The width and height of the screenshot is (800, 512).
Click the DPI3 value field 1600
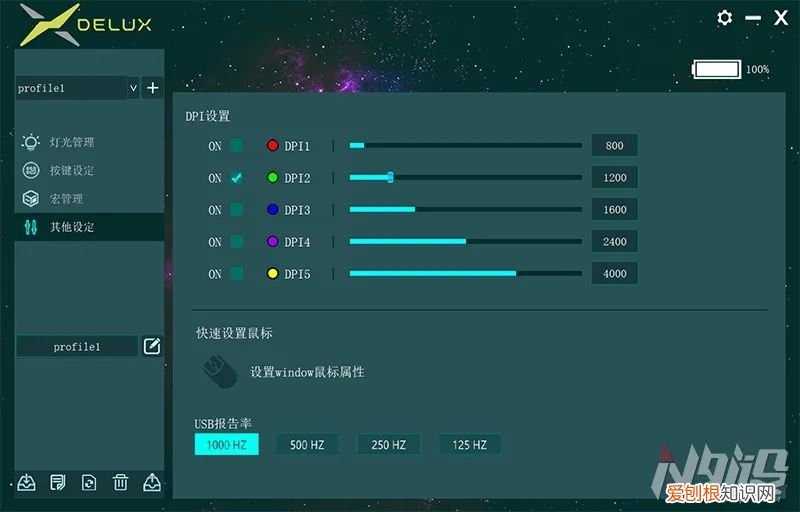[614, 210]
